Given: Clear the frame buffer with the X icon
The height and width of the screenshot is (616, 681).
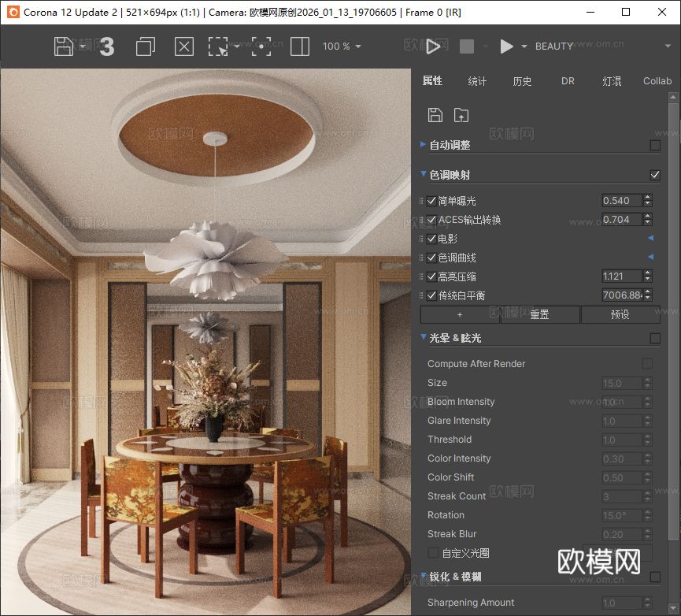Looking at the screenshot, I should [x=183, y=46].
